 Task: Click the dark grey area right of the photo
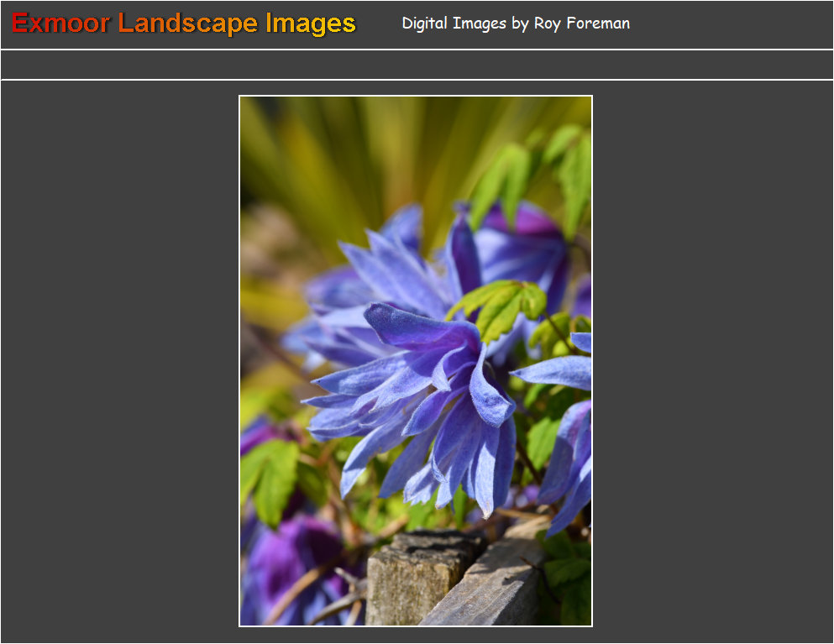click(x=714, y=361)
